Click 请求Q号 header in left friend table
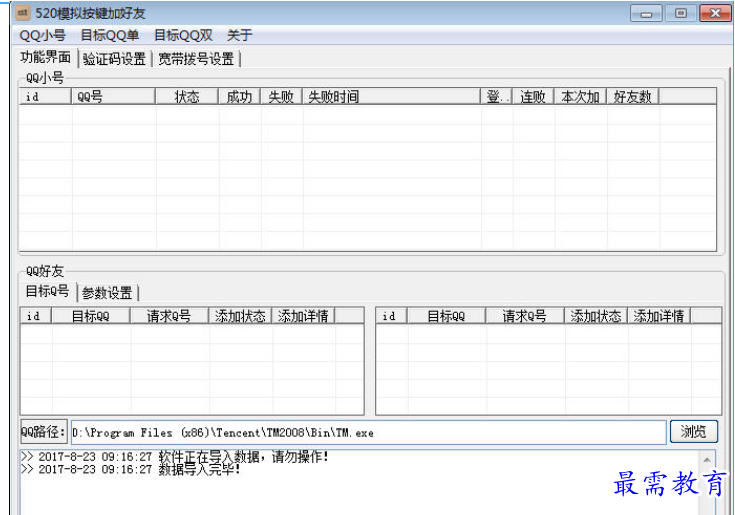Image resolution: width=735 pixels, height=515 pixels. (x=169, y=316)
